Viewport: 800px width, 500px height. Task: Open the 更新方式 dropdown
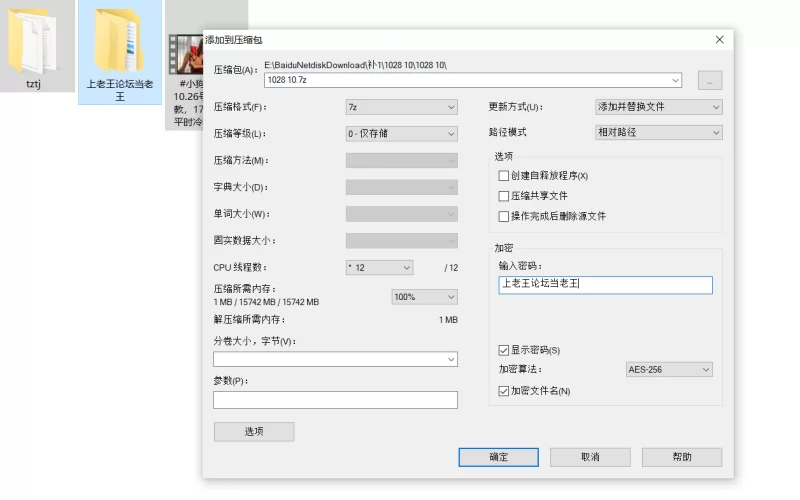point(659,107)
